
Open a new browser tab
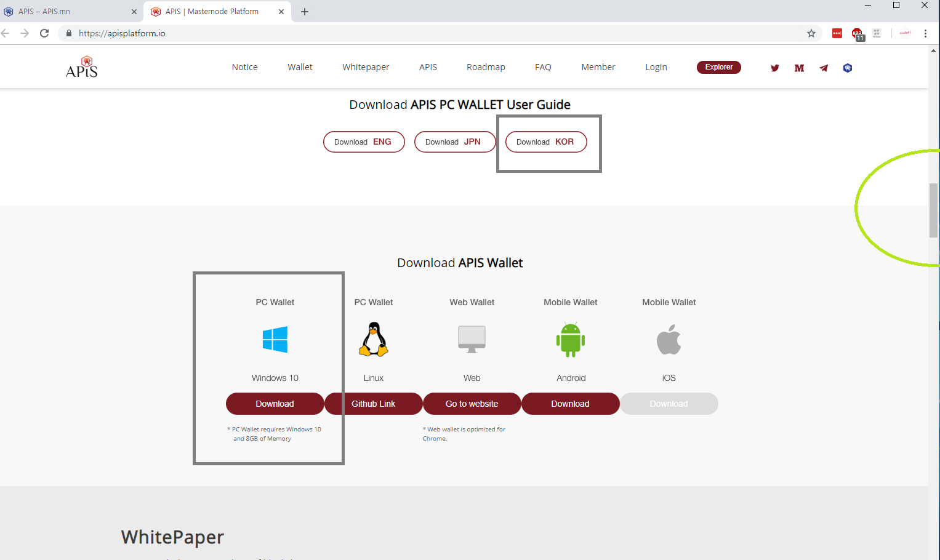point(305,12)
